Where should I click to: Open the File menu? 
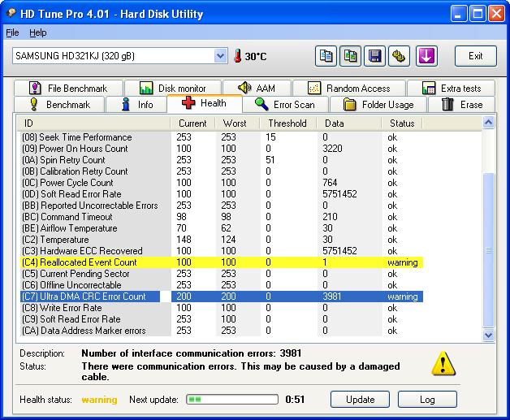click(12, 32)
